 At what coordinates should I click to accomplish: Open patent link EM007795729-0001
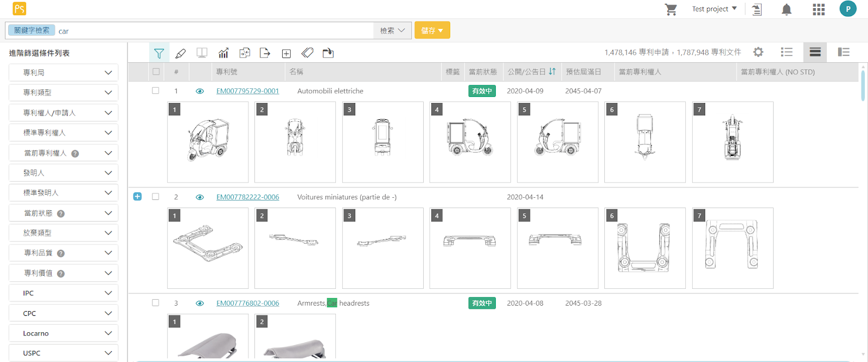247,91
